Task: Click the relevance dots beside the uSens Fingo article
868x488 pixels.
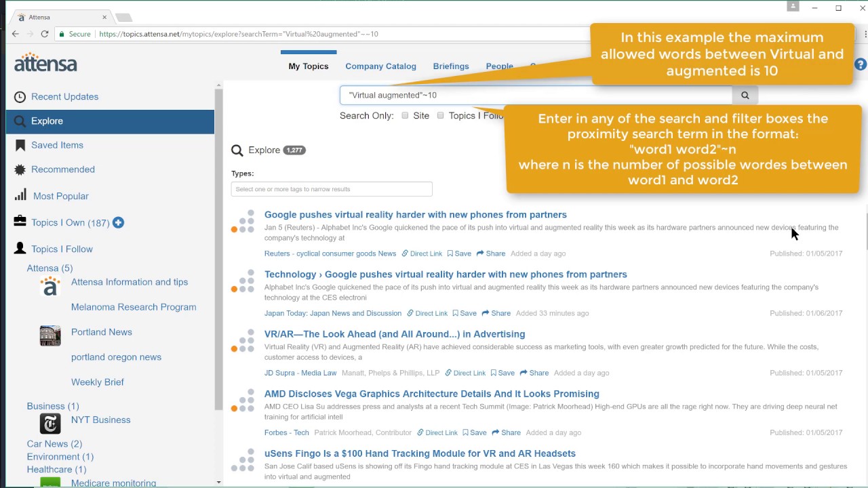Action: [243, 460]
